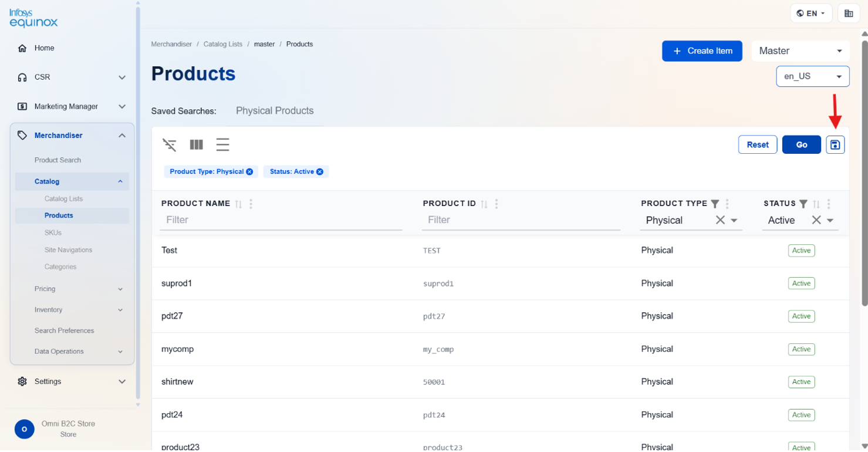Open Product Name column options menu
Viewport: 868px width, 452px height.
pos(251,204)
